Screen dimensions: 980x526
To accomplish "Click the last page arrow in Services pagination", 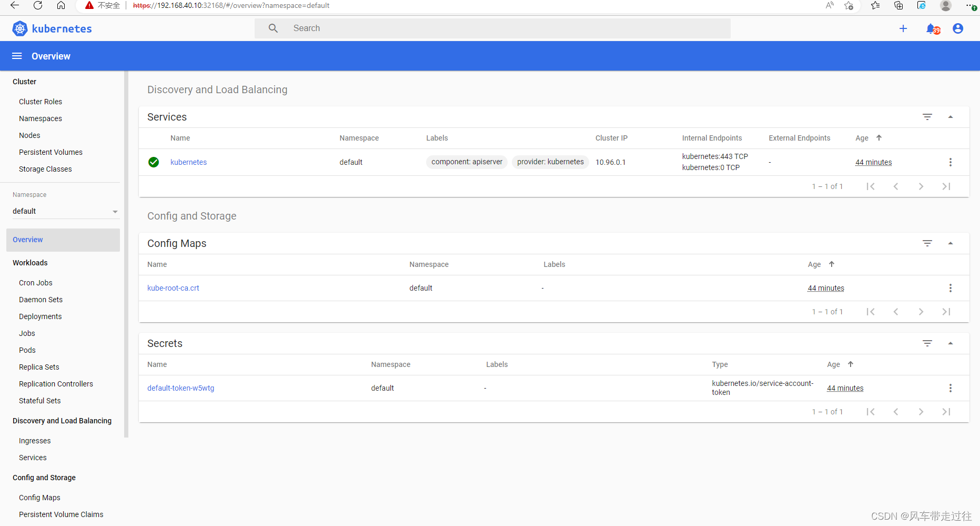I will point(946,186).
